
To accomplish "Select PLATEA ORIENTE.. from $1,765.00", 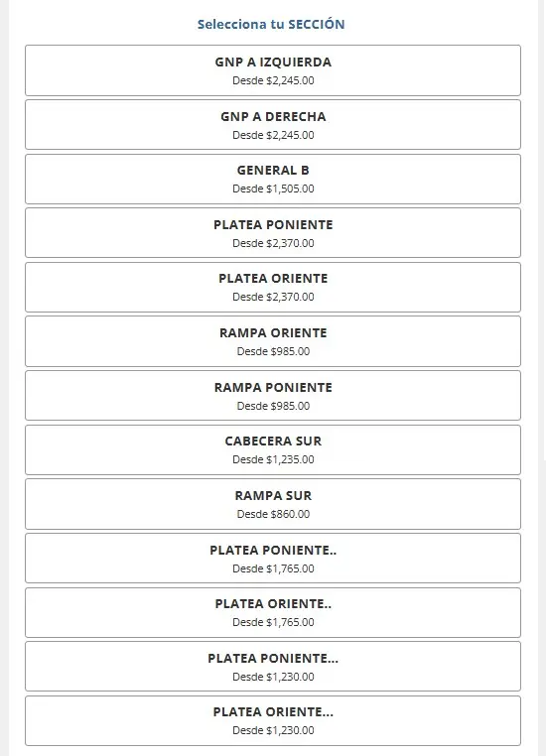I will pos(273,612).
